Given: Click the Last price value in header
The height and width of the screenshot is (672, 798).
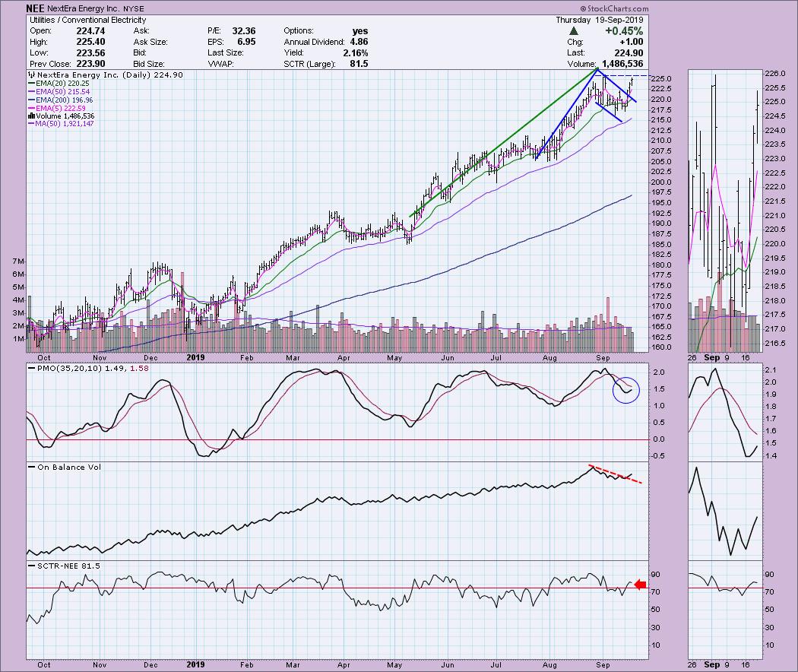Looking at the screenshot, I should point(629,53).
